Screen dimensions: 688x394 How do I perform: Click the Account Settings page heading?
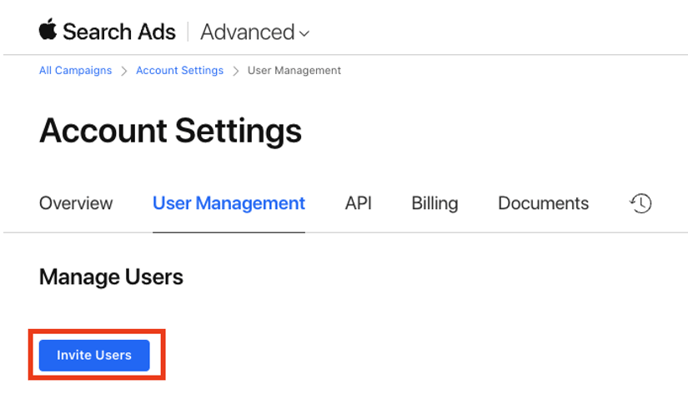click(x=170, y=131)
